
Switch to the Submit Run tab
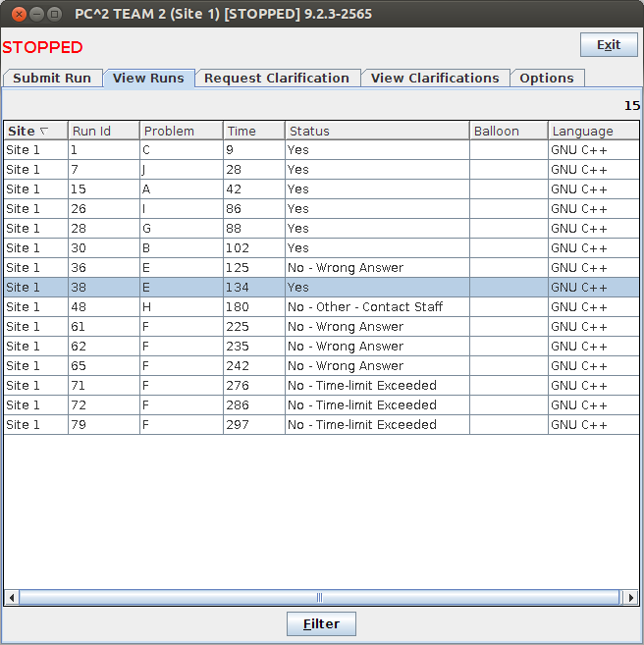point(52,79)
